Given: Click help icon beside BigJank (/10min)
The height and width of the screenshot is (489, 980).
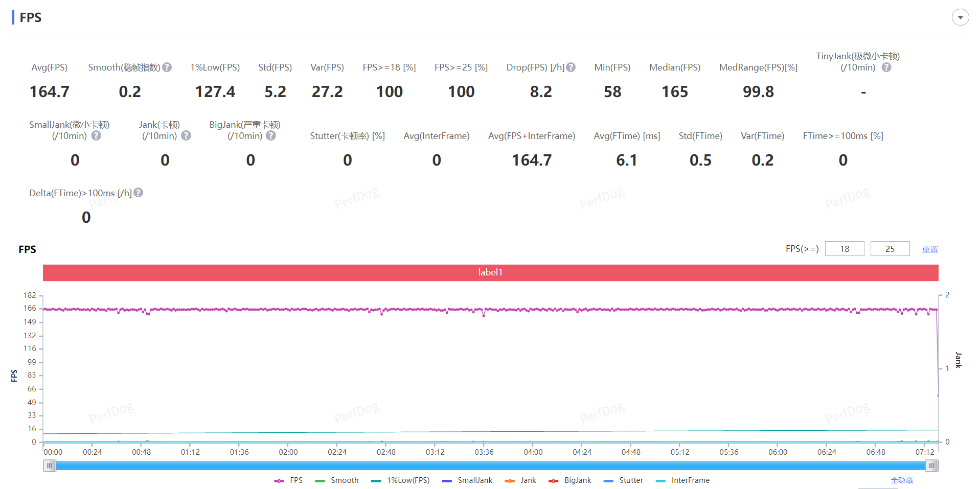Looking at the screenshot, I should click(x=271, y=136).
